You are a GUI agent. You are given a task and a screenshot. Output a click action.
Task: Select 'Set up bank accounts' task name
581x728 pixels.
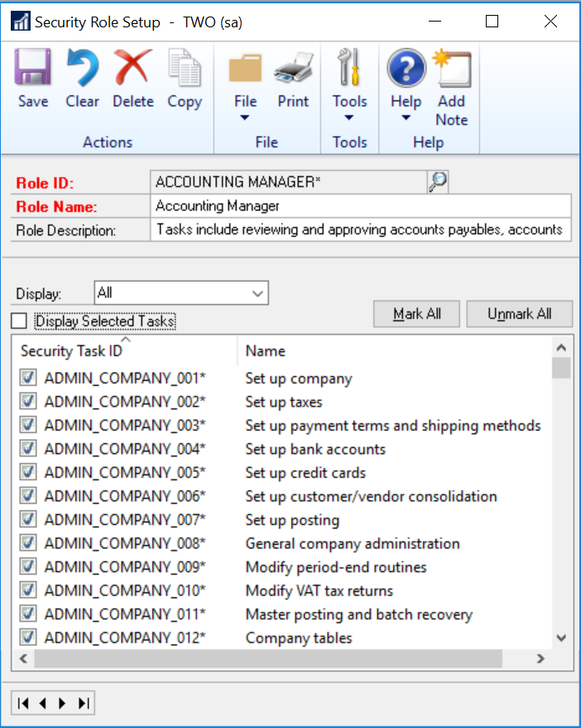click(x=315, y=449)
